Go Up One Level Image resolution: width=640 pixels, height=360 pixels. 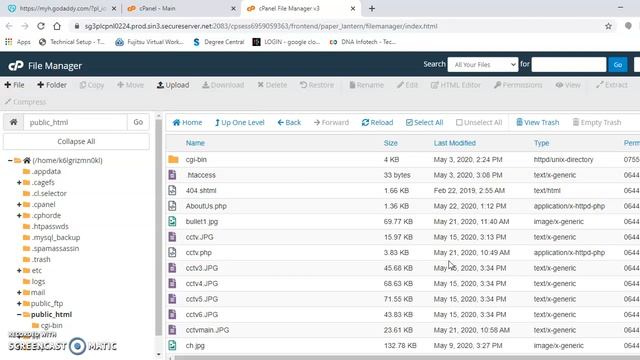[x=240, y=122]
